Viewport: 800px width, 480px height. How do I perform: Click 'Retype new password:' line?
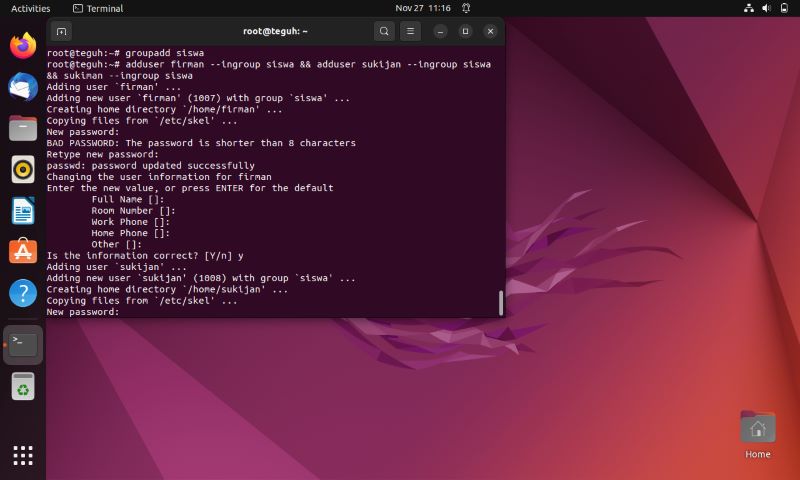[x=103, y=154]
